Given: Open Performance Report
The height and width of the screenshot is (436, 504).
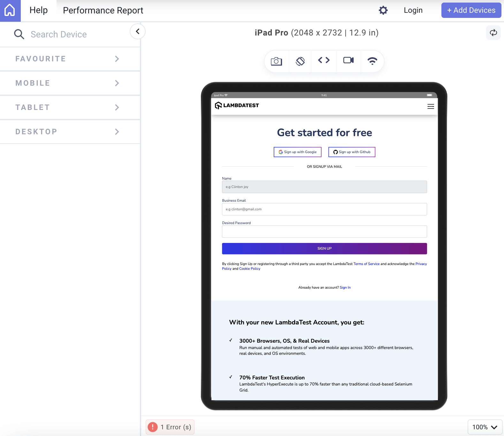Looking at the screenshot, I should 103,11.
